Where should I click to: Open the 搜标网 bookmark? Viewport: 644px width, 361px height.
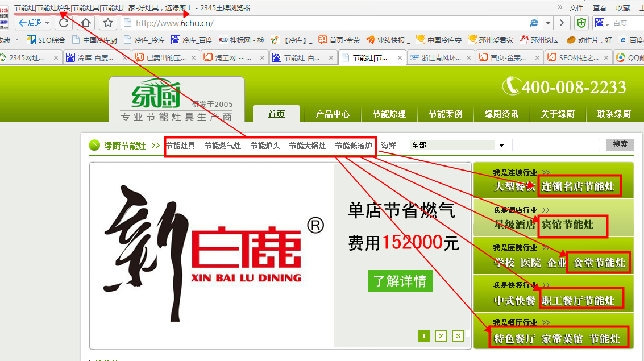click(242, 40)
